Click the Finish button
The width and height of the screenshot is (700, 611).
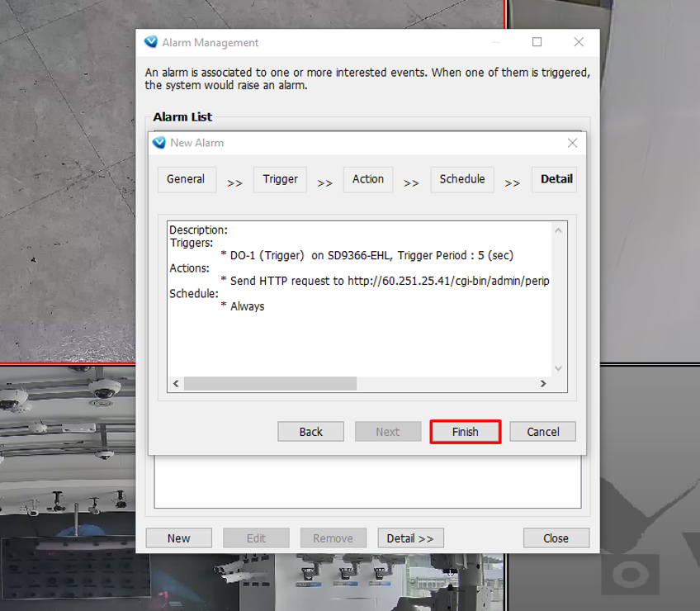tap(465, 432)
